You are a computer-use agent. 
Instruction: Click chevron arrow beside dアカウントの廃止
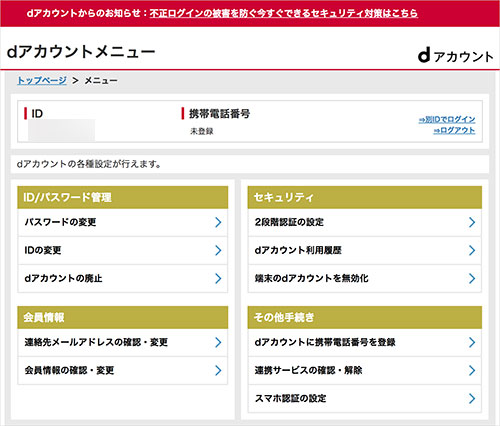click(x=218, y=278)
